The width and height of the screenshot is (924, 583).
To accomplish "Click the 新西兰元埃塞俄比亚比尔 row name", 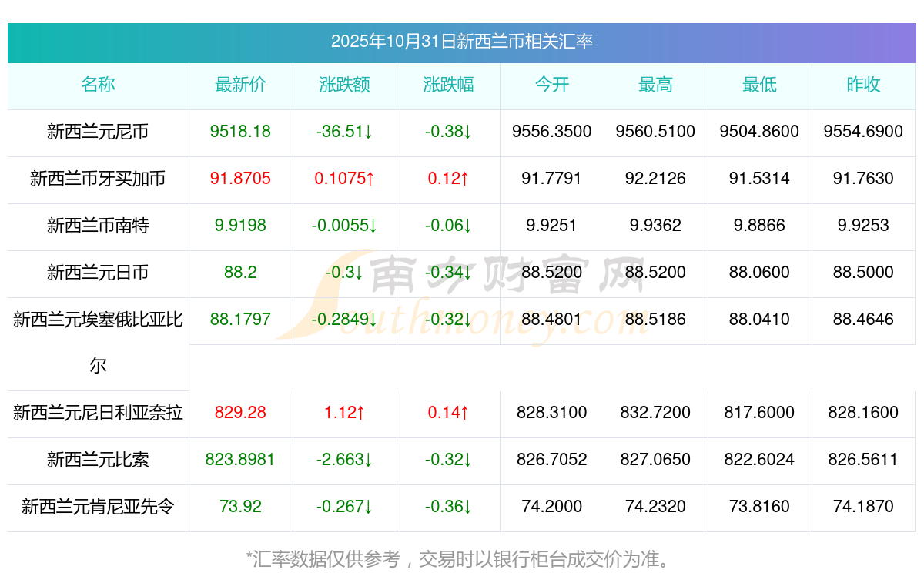I will (98, 343).
